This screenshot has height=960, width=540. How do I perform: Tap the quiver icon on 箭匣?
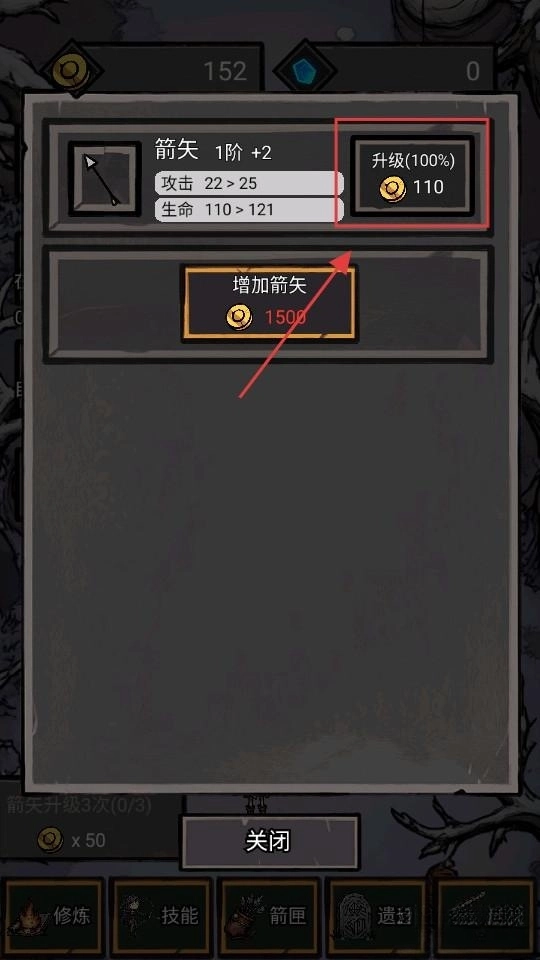pos(244,917)
